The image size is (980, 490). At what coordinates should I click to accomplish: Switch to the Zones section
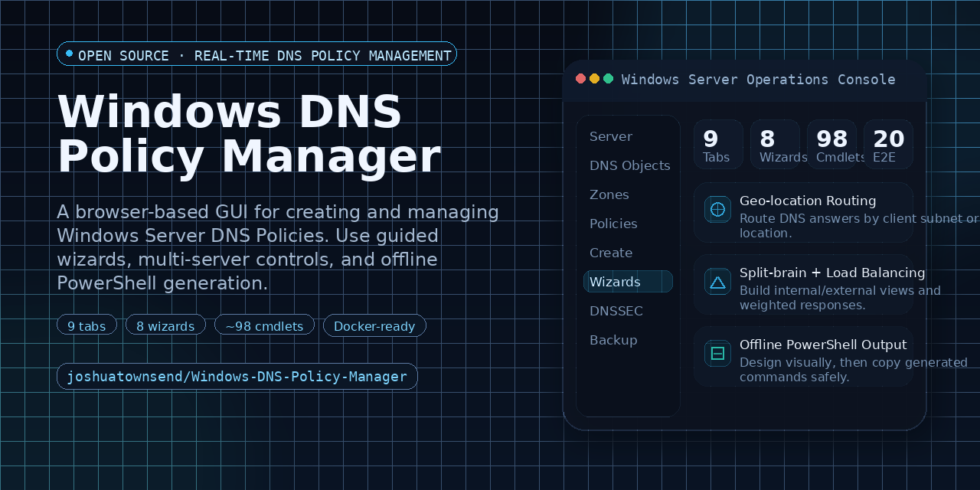609,194
